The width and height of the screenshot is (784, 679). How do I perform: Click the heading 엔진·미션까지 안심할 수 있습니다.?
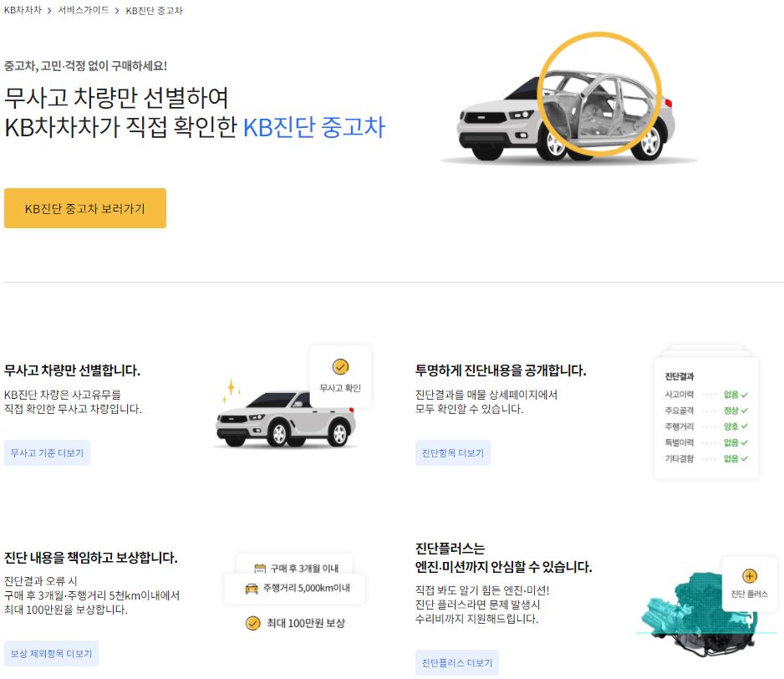(503, 567)
